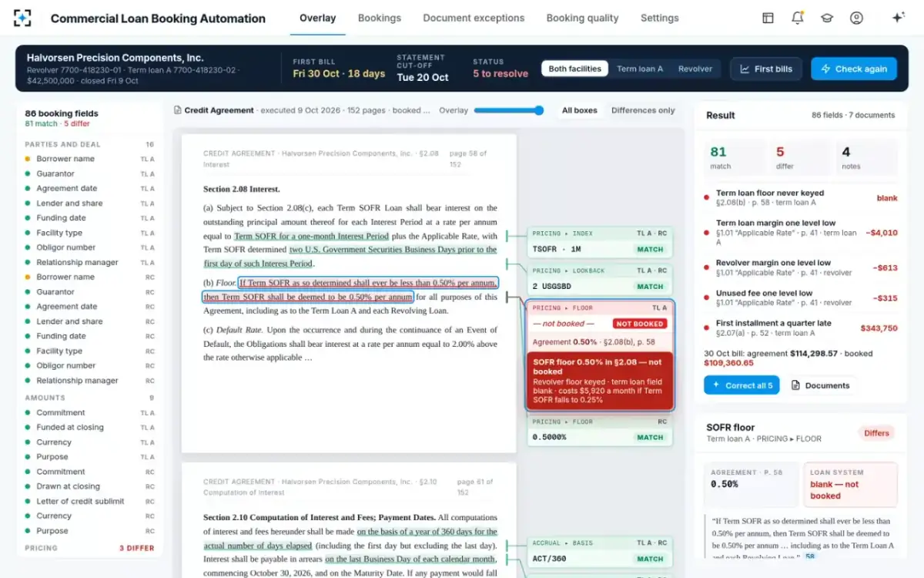Select Letter of credit sublimit field

(x=89, y=502)
